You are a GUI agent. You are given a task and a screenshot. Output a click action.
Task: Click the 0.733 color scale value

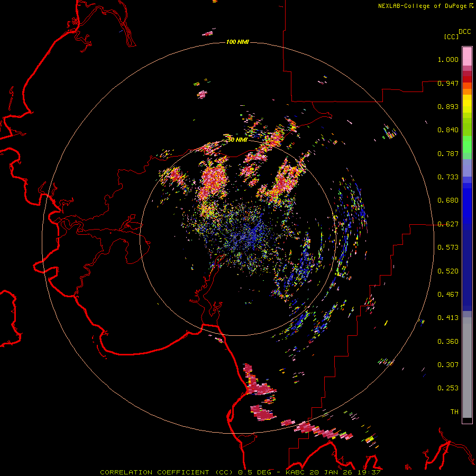448,177
